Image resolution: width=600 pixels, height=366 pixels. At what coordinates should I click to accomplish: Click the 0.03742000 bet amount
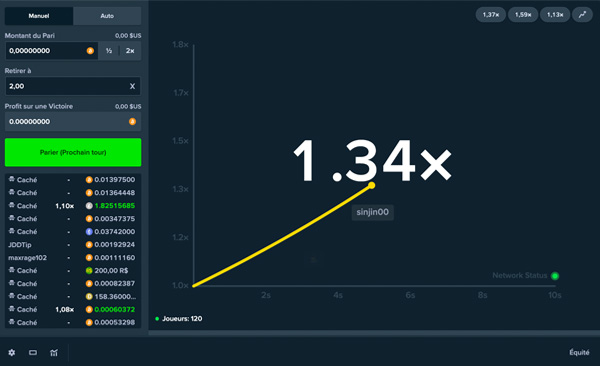point(115,232)
